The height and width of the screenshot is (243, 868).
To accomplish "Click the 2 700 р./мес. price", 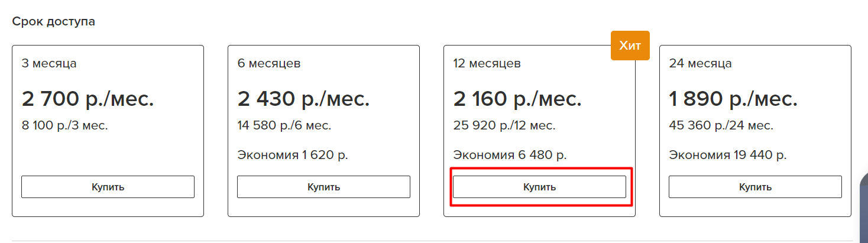I will (88, 98).
